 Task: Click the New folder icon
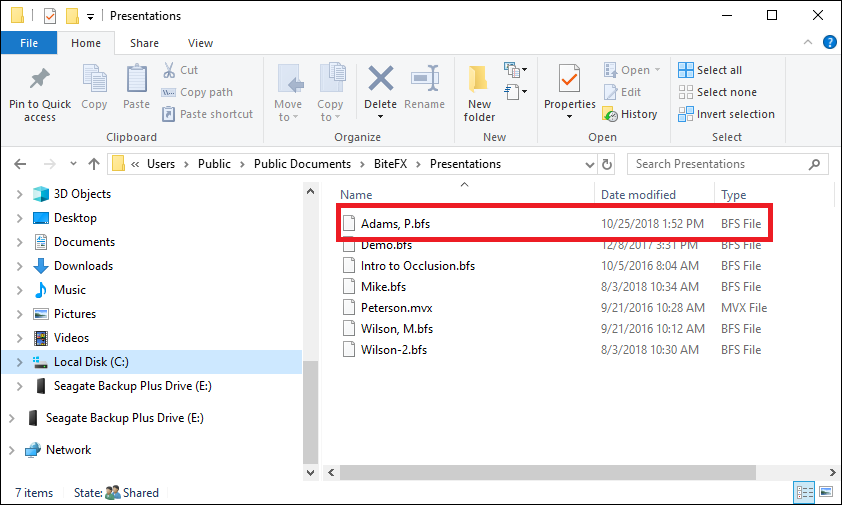coord(479,80)
